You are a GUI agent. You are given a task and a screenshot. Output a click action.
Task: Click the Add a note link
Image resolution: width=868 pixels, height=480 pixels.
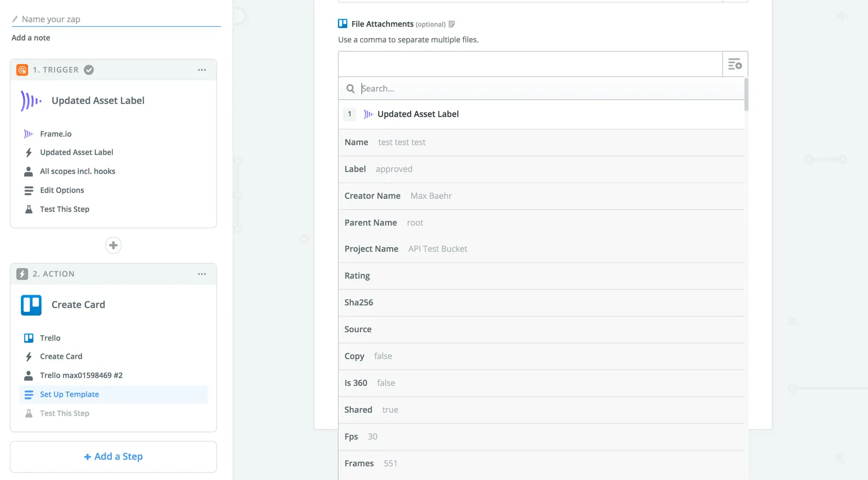pos(31,38)
